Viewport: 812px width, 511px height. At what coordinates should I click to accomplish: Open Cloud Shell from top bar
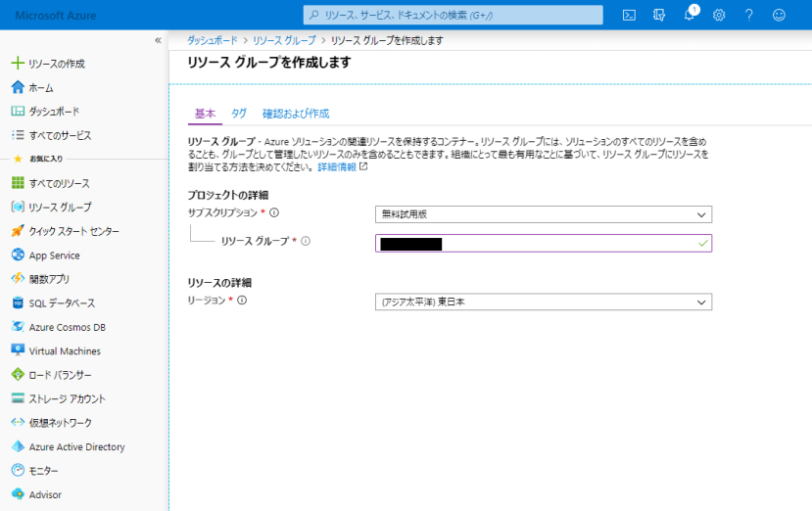(629, 15)
